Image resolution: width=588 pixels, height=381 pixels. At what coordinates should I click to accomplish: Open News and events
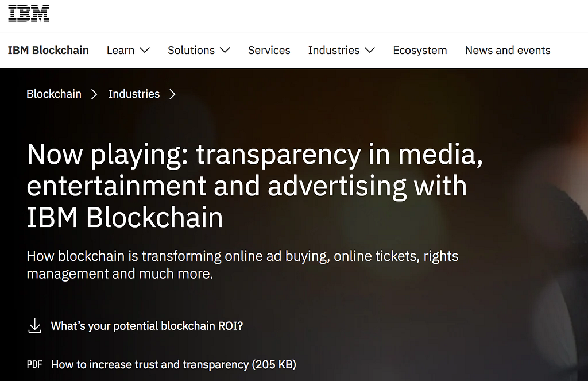pyautogui.click(x=508, y=51)
